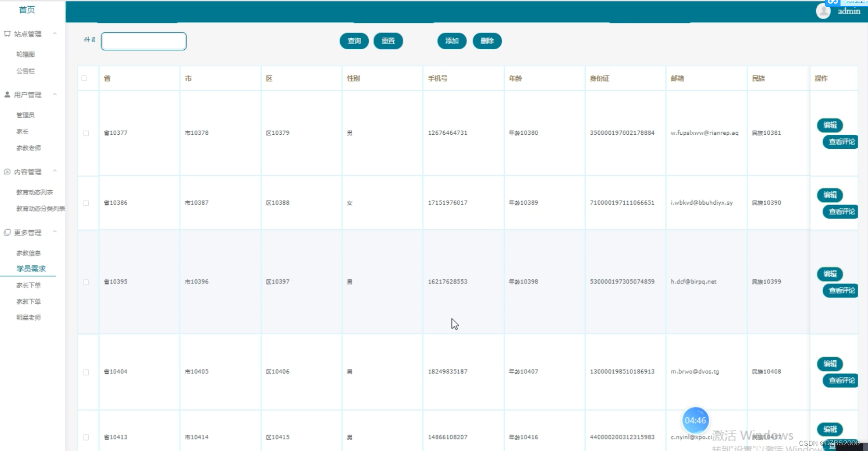Click 编辑 for row 省10377
Viewport: 868px width, 451px height.
[x=830, y=125]
